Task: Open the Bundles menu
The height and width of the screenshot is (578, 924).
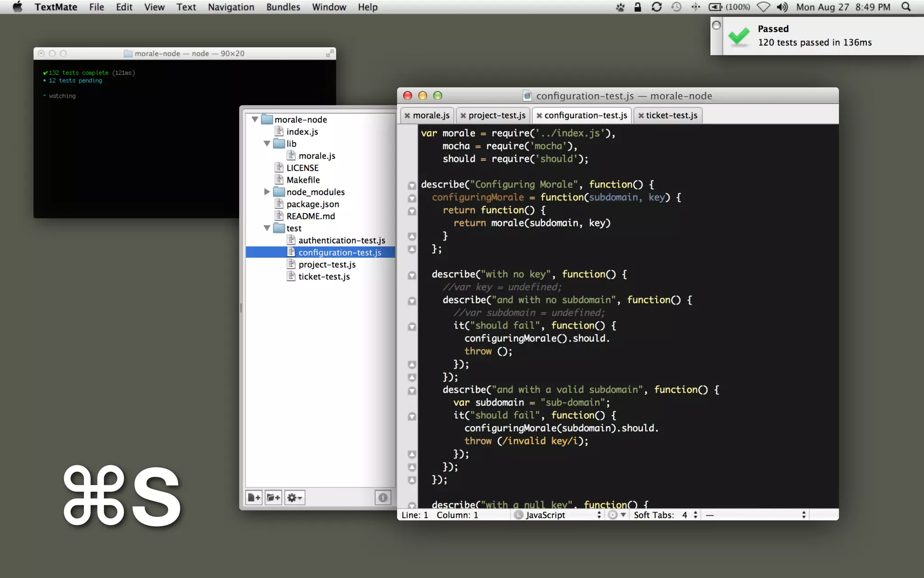Action: coord(283,7)
